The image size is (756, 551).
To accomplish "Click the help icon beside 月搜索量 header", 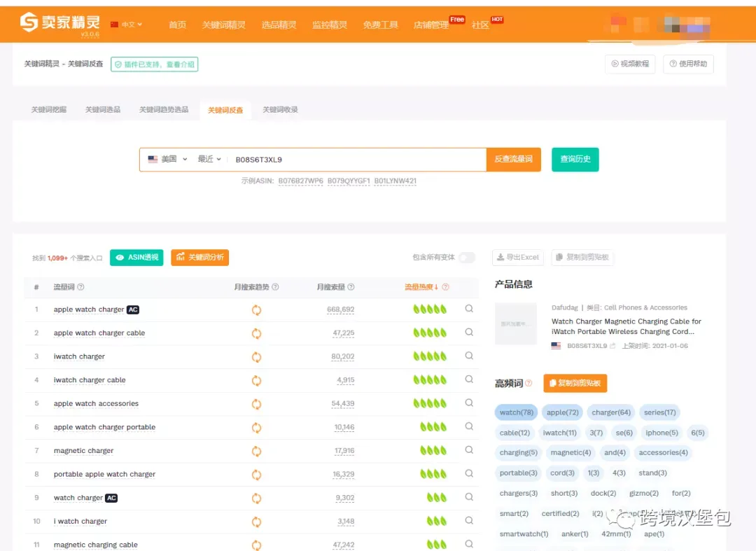I will click(x=351, y=287).
